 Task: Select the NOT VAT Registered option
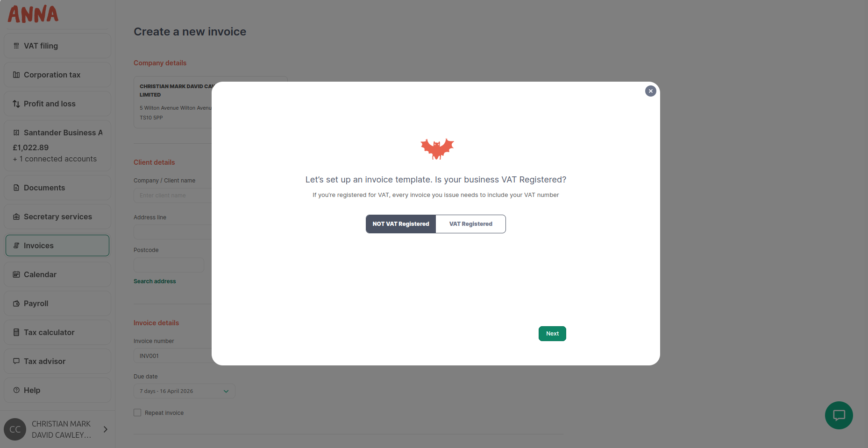point(401,224)
